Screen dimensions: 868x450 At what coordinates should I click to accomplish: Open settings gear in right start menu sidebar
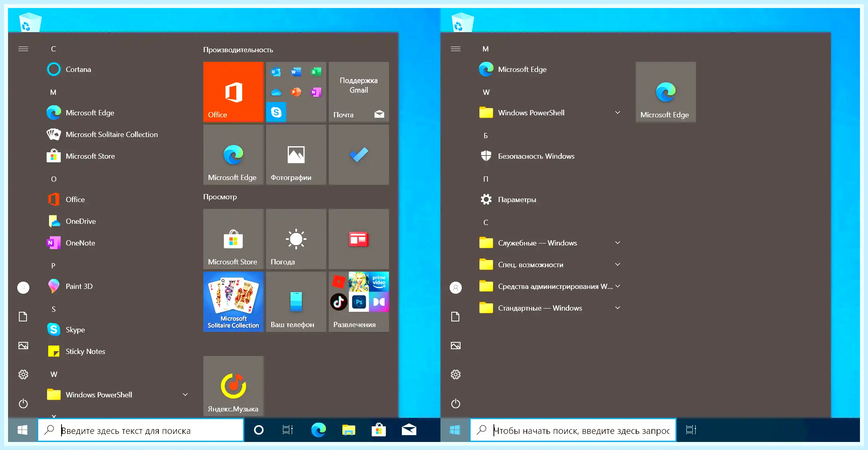pos(456,374)
